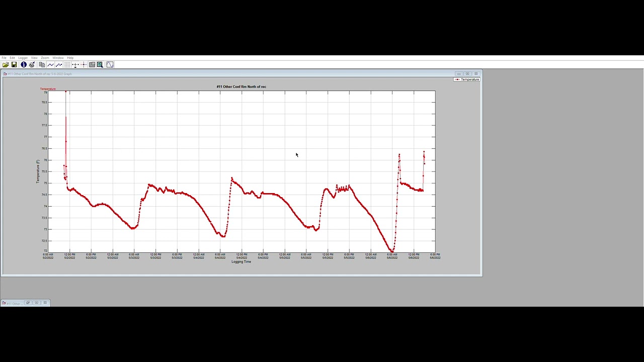This screenshot has width=644, height=362.
Task: Open the View menu
Action: pyautogui.click(x=34, y=58)
